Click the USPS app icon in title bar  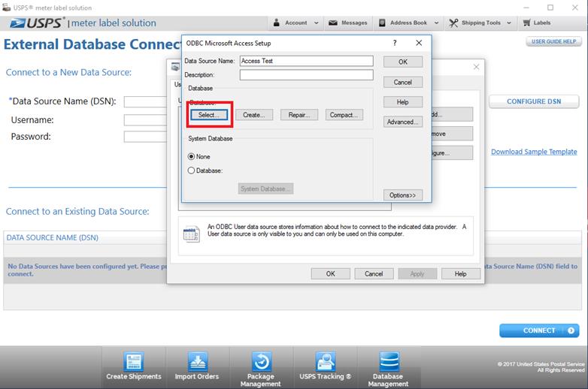[x=6, y=7]
